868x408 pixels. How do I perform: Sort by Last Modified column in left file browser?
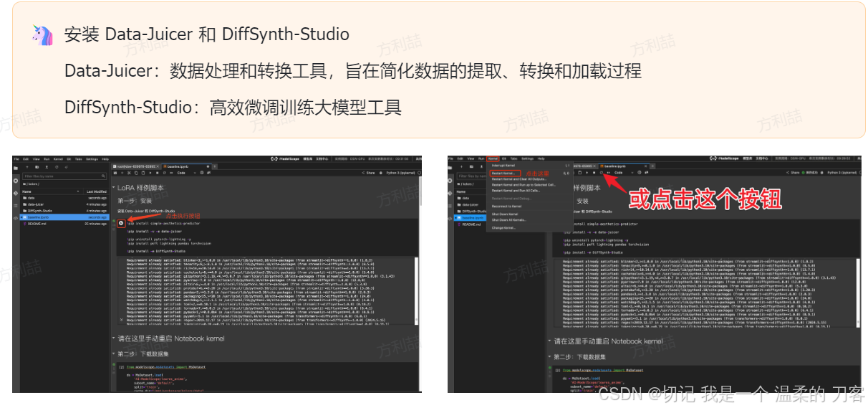(96, 191)
